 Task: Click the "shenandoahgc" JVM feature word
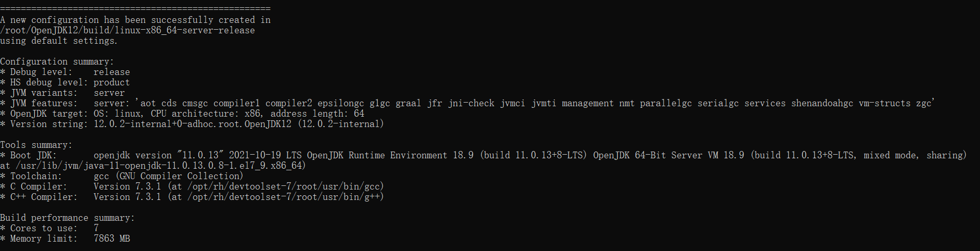pyautogui.click(x=822, y=103)
